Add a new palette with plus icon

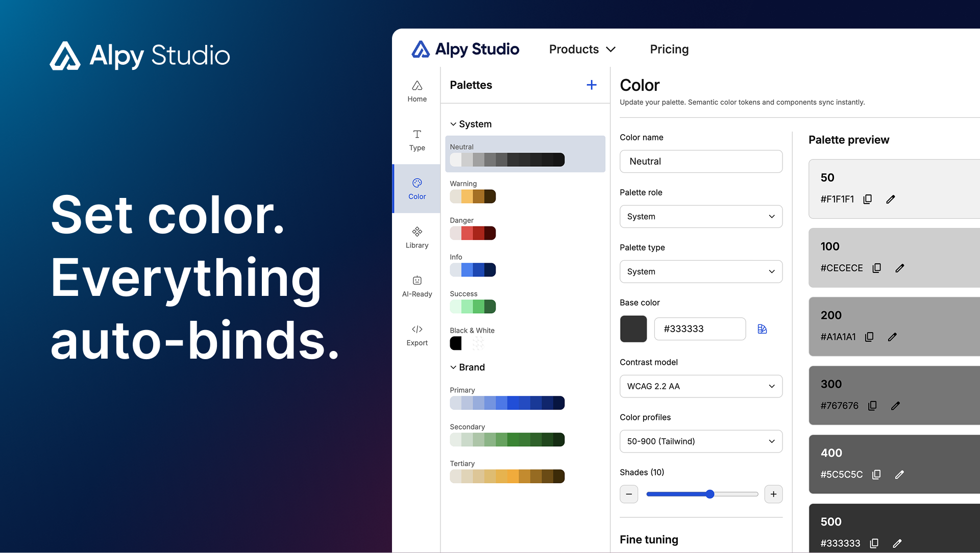[592, 85]
